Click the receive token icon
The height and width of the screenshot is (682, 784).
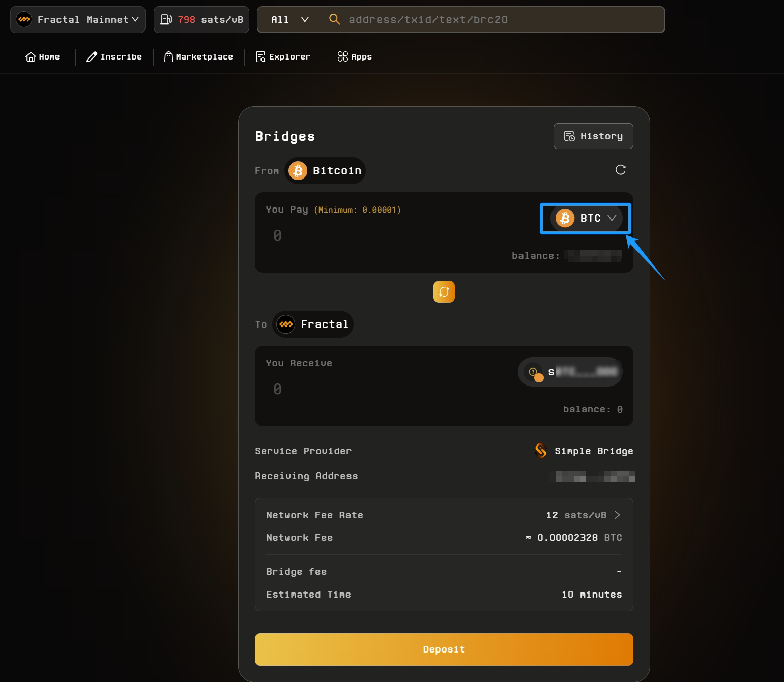[x=534, y=373]
